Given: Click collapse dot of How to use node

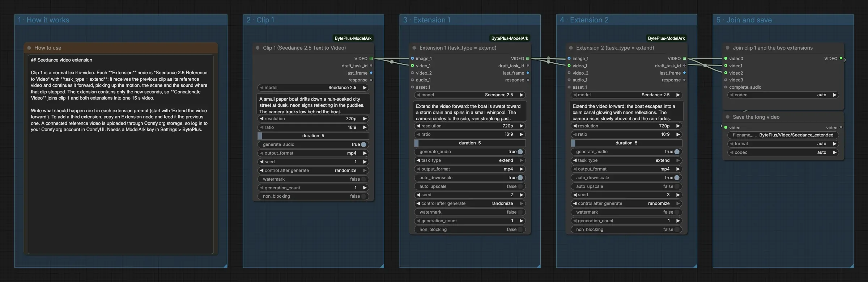Looking at the screenshot, I should coord(29,48).
